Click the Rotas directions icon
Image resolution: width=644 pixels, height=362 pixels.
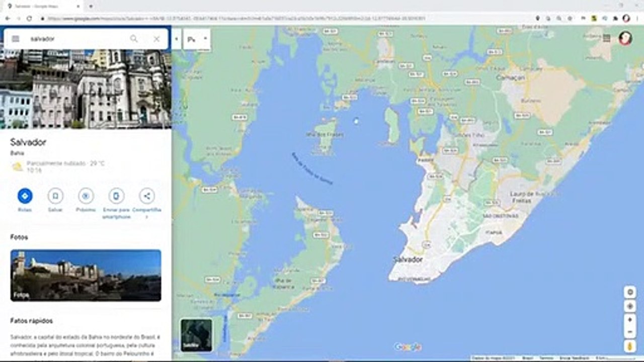[25, 196]
